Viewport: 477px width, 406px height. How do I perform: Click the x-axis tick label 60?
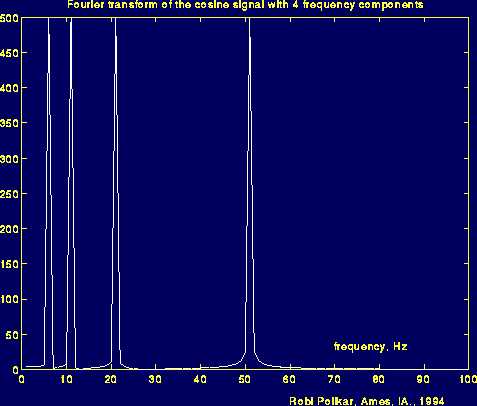click(289, 379)
